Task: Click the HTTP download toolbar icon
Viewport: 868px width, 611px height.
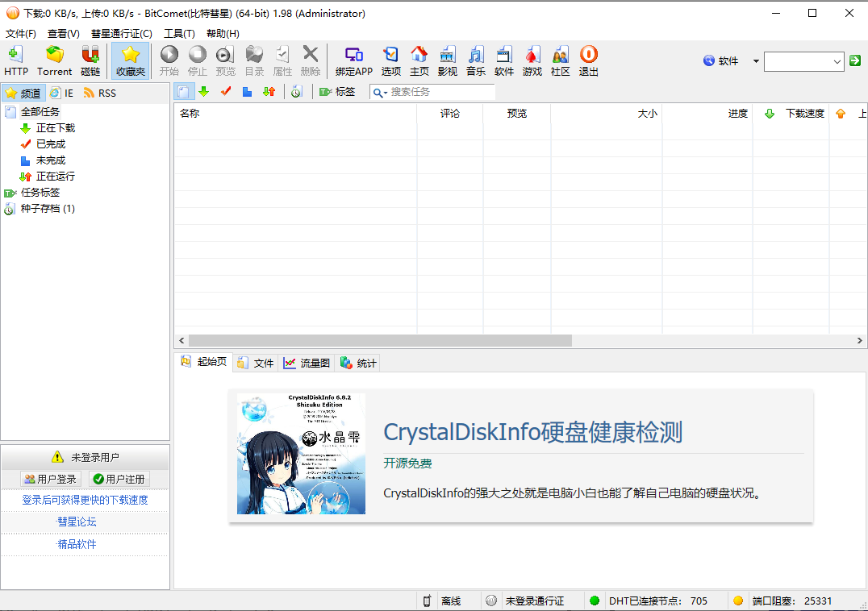Action: point(16,60)
